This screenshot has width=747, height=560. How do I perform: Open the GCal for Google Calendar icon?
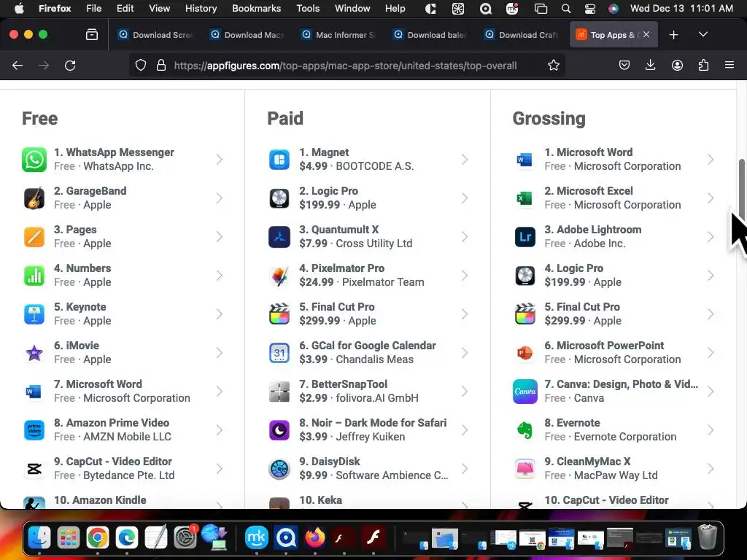tap(279, 353)
